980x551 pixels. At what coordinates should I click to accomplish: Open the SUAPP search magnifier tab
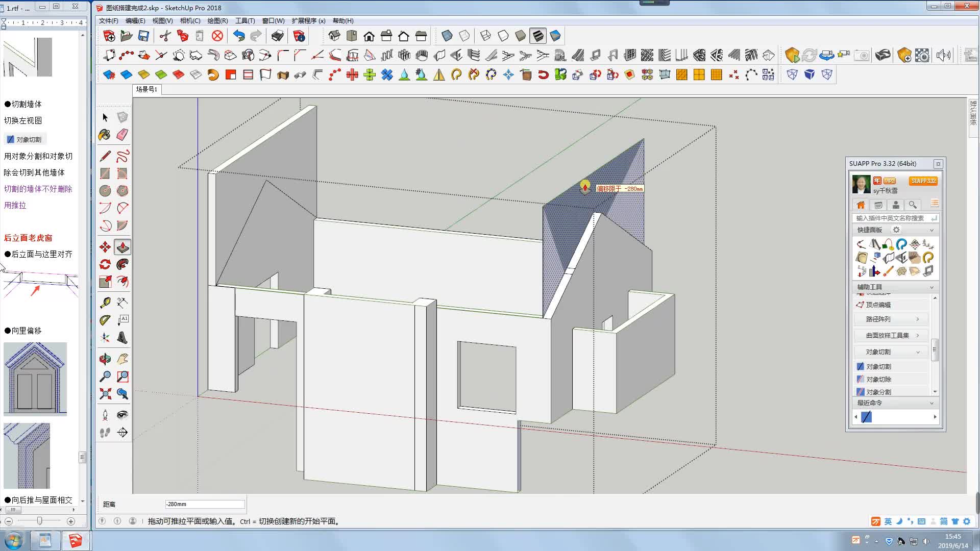point(913,205)
